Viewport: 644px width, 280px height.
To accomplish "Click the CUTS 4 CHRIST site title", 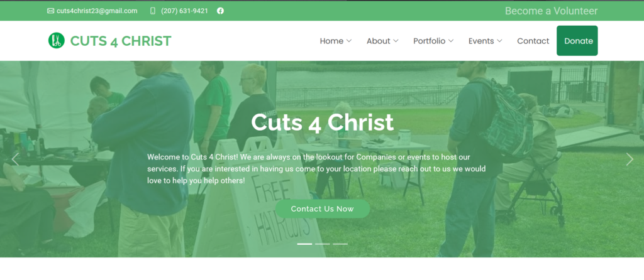I will tap(120, 41).
